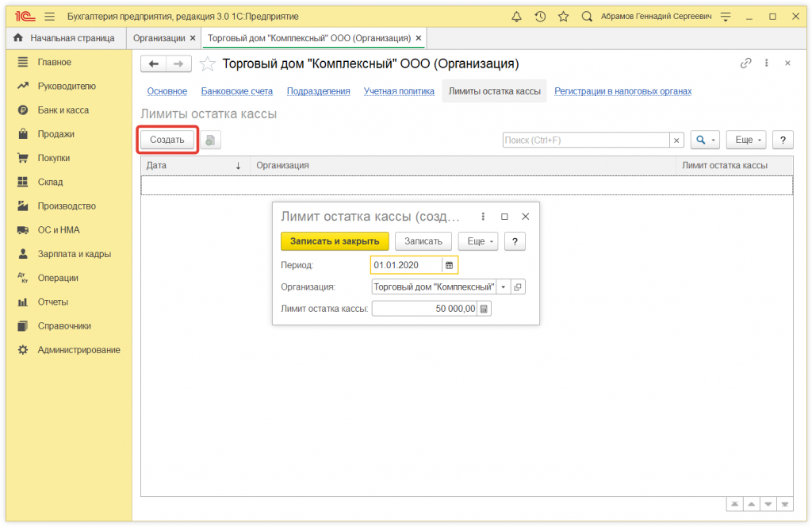Viewport: 812px width, 527px height.
Task: Open the history clock icon
Action: pyautogui.click(x=540, y=16)
